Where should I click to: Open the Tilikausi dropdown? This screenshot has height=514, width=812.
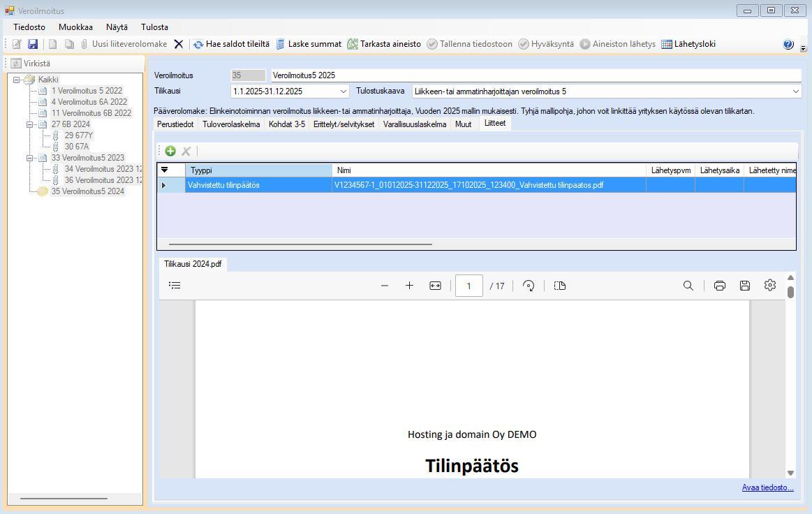click(343, 91)
